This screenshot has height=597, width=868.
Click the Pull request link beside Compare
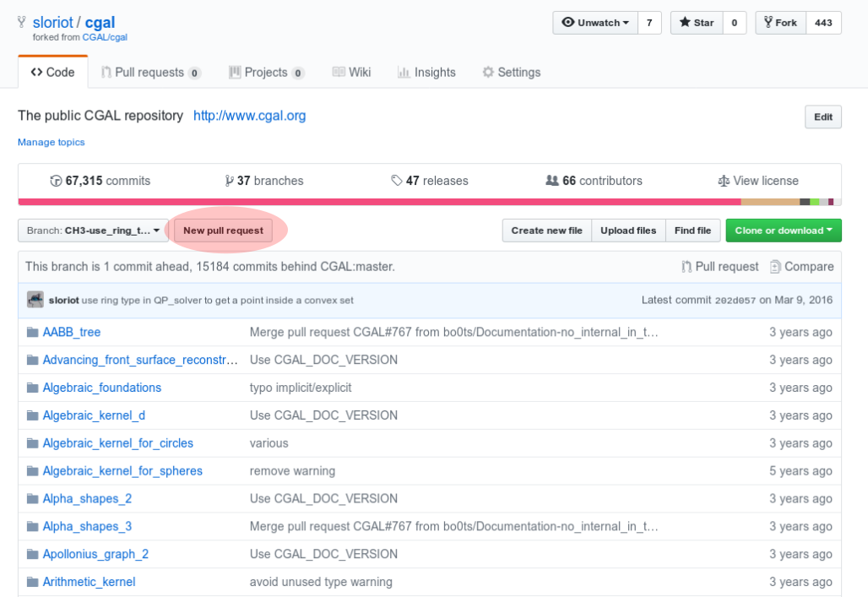click(719, 266)
